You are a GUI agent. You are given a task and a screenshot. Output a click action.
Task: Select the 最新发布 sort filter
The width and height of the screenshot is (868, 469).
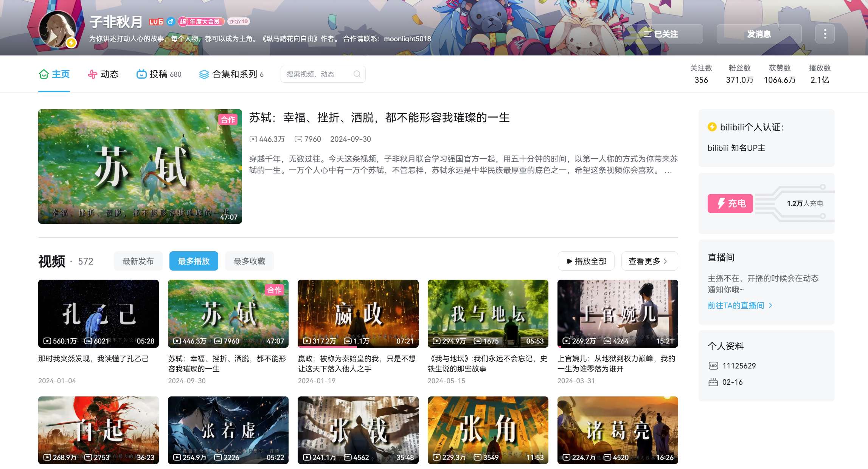tap(138, 261)
